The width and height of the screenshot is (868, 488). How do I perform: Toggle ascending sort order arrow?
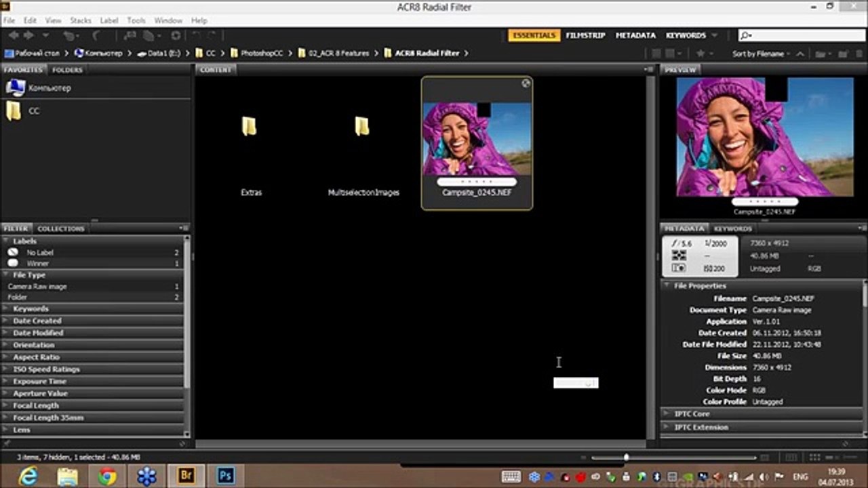tap(800, 54)
